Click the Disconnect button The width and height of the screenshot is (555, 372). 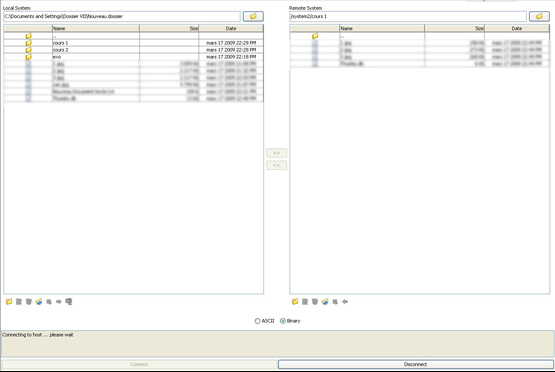(416, 364)
